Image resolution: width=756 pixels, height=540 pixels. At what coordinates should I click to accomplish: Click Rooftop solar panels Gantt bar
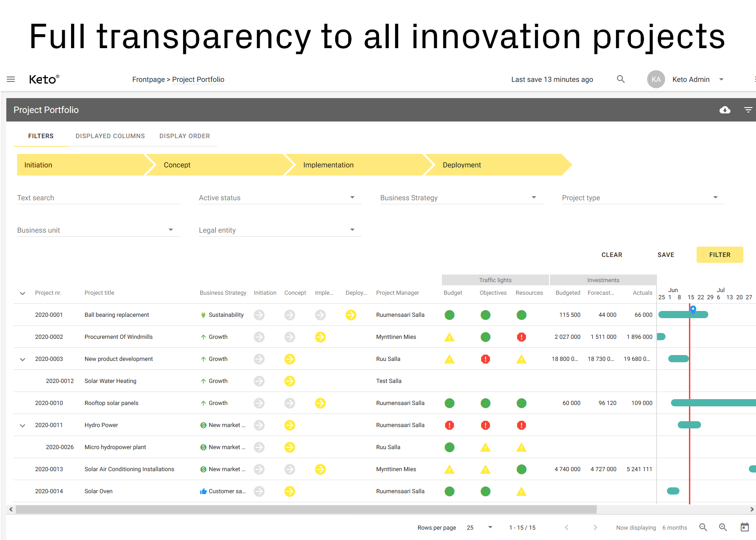point(713,403)
